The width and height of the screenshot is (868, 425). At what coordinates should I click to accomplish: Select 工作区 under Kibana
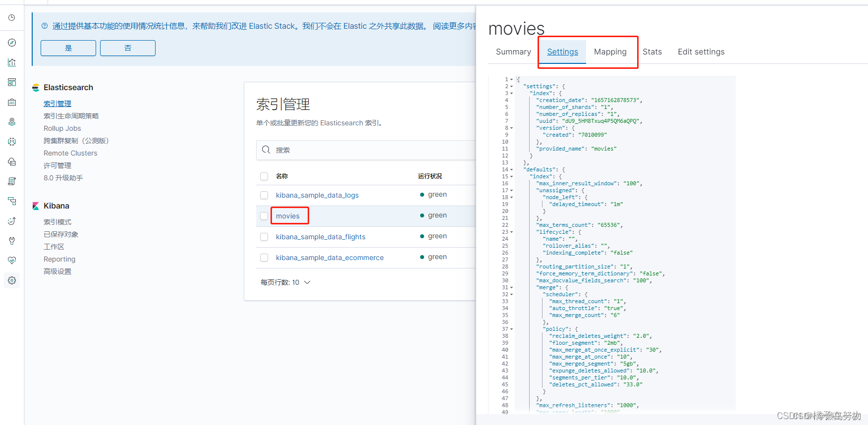(x=54, y=247)
